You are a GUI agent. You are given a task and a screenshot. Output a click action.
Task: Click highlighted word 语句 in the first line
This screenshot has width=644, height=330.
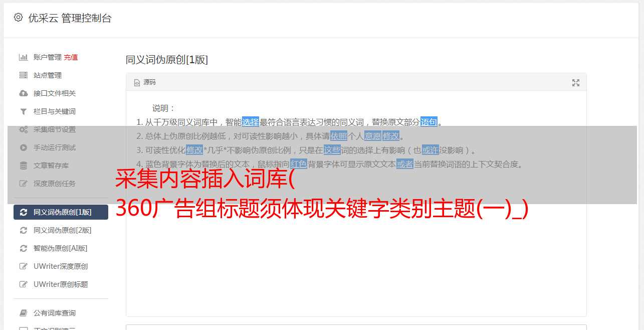[429, 122]
